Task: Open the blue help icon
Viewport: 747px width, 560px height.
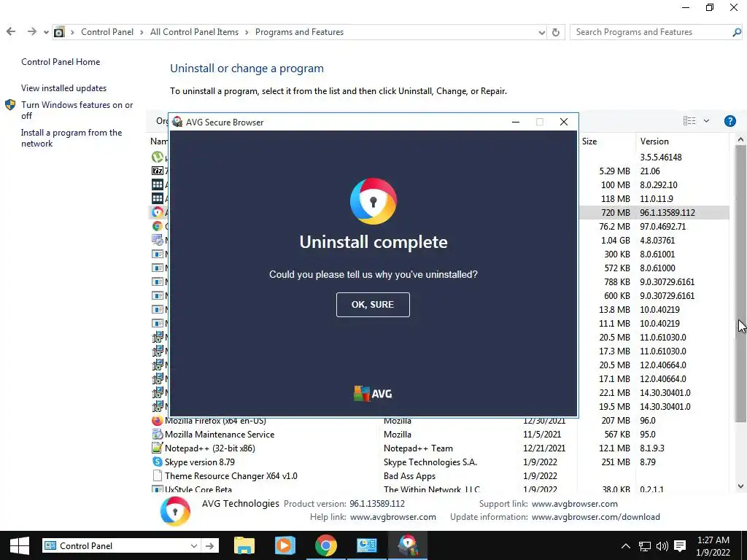Action: [x=729, y=121]
